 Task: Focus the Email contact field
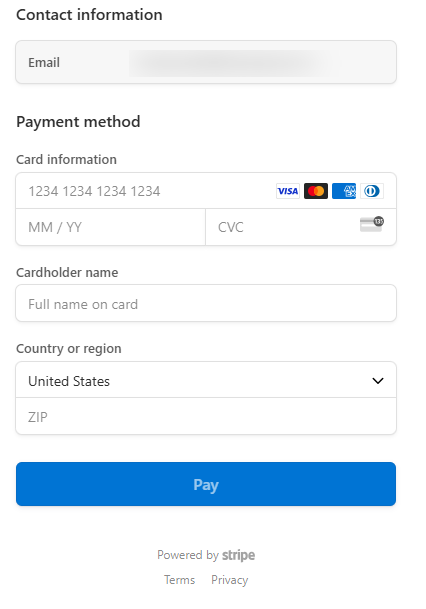(x=206, y=62)
